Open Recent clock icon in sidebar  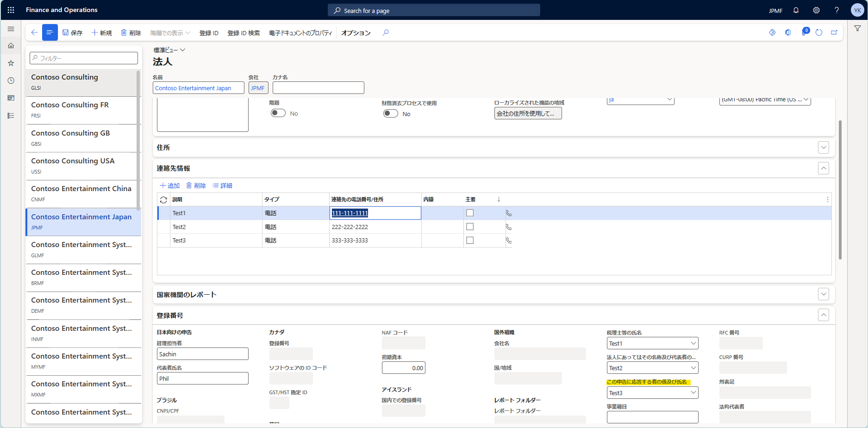(x=11, y=81)
